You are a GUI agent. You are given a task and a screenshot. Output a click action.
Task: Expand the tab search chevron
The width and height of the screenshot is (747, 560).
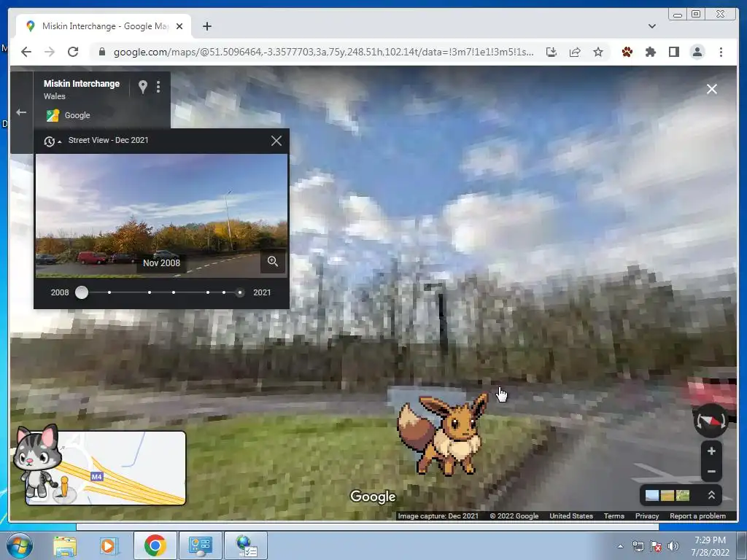[x=652, y=26]
